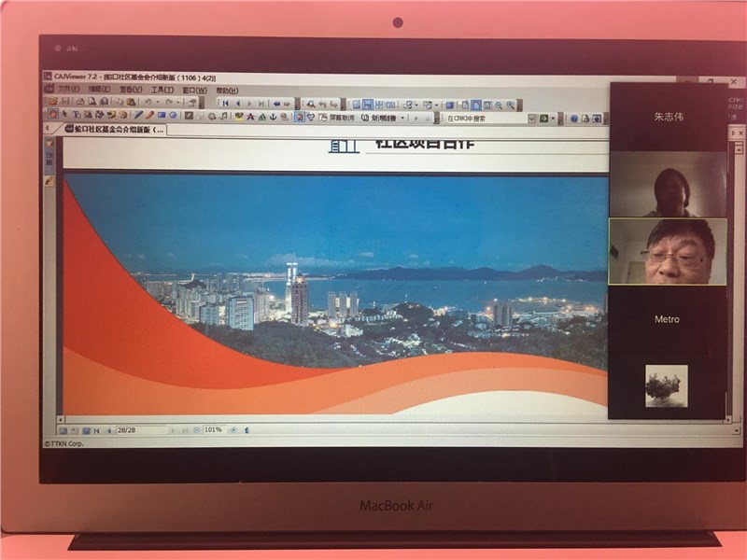Click the first page navigation icon
Screen dimensions: 747x560
click(224, 103)
